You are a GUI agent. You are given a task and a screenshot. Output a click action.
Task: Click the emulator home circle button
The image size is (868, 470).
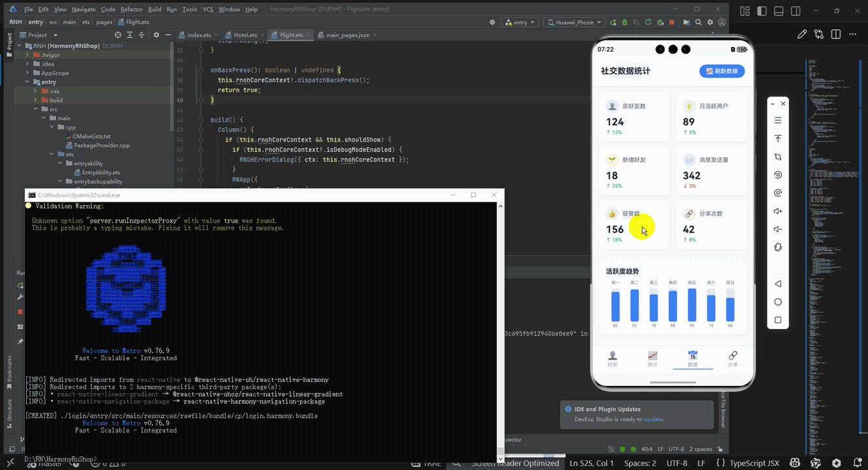pos(778,302)
